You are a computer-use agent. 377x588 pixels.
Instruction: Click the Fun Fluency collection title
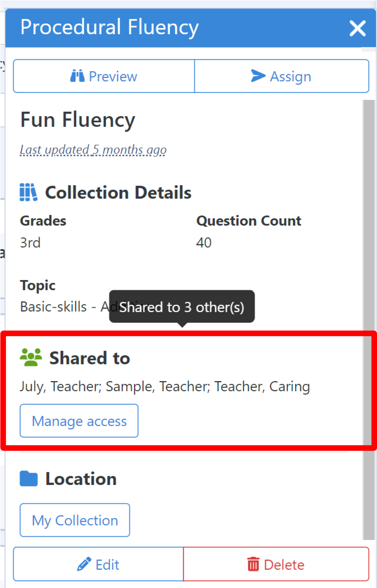pyautogui.click(x=78, y=120)
